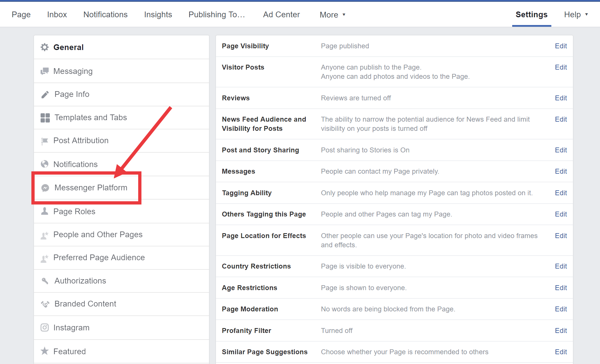Image resolution: width=600 pixels, height=364 pixels.
Task: Click the Post Attribution flag icon
Action: tap(45, 141)
